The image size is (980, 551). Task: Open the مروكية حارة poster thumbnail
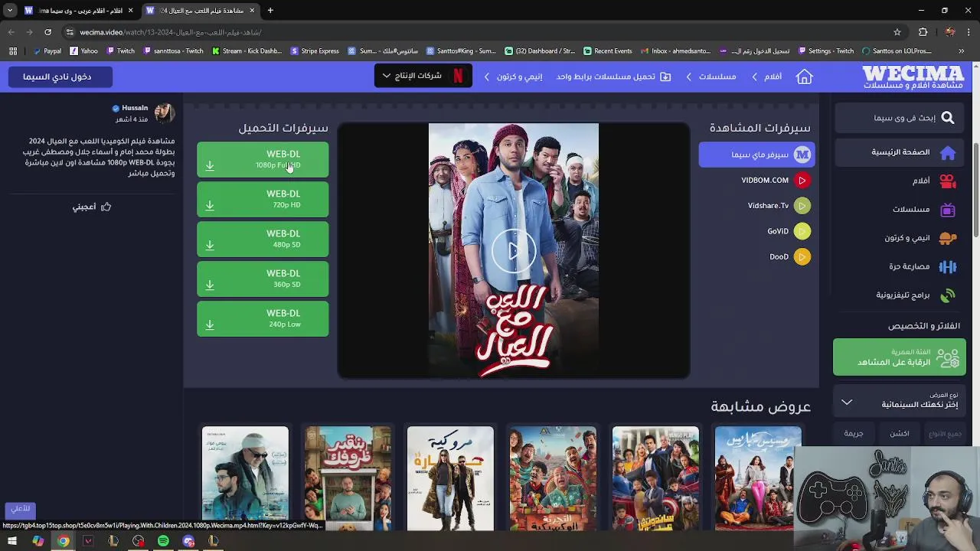click(x=450, y=478)
